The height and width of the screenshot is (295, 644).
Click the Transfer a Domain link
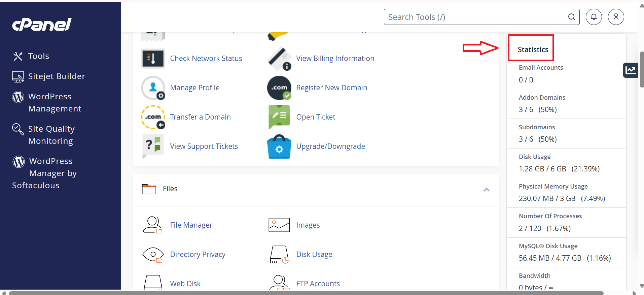[200, 117]
